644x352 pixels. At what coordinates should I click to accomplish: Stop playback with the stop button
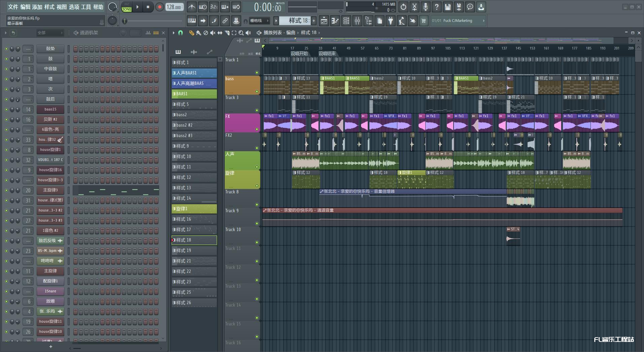(x=148, y=7)
